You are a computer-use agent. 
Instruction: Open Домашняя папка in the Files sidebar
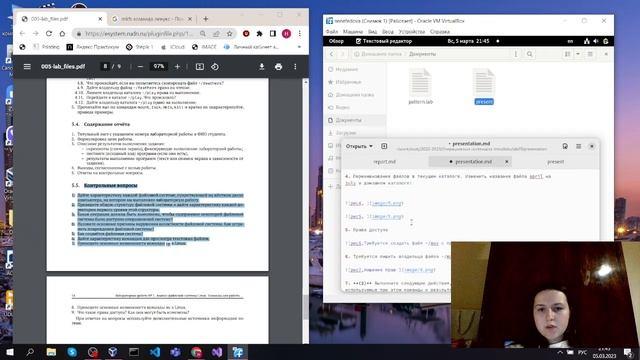(355, 95)
